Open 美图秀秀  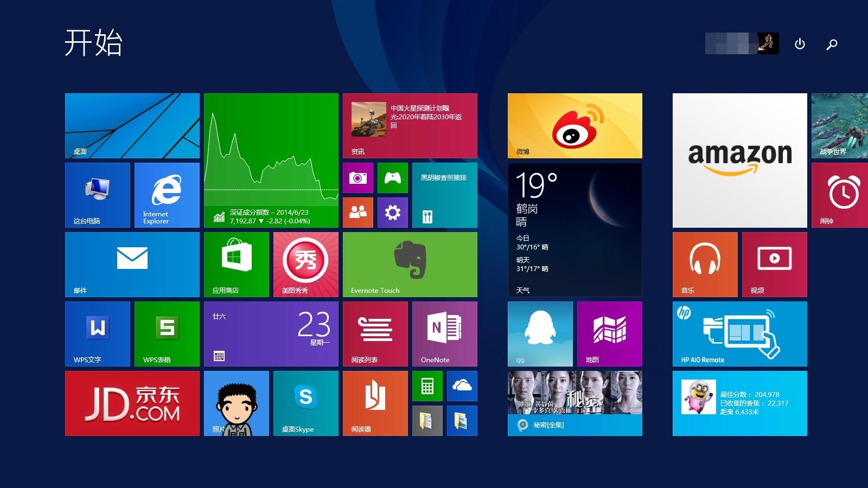pyautogui.click(x=305, y=264)
